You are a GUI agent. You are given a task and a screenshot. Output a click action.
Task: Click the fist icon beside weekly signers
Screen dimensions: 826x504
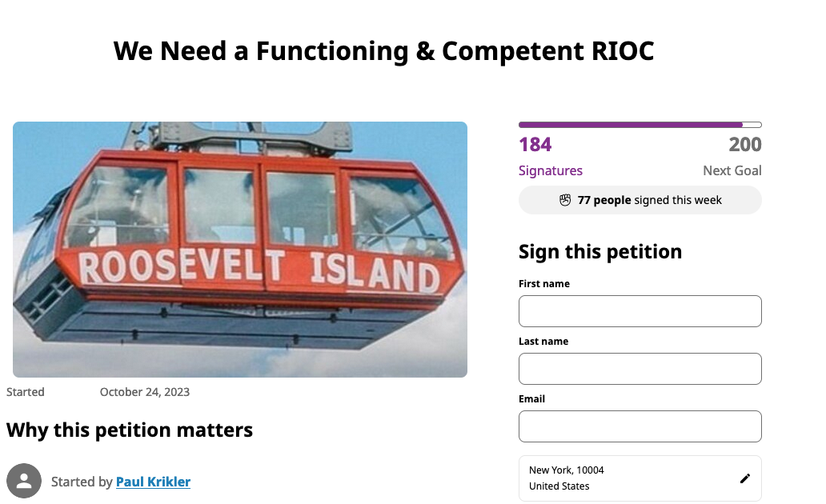point(565,200)
